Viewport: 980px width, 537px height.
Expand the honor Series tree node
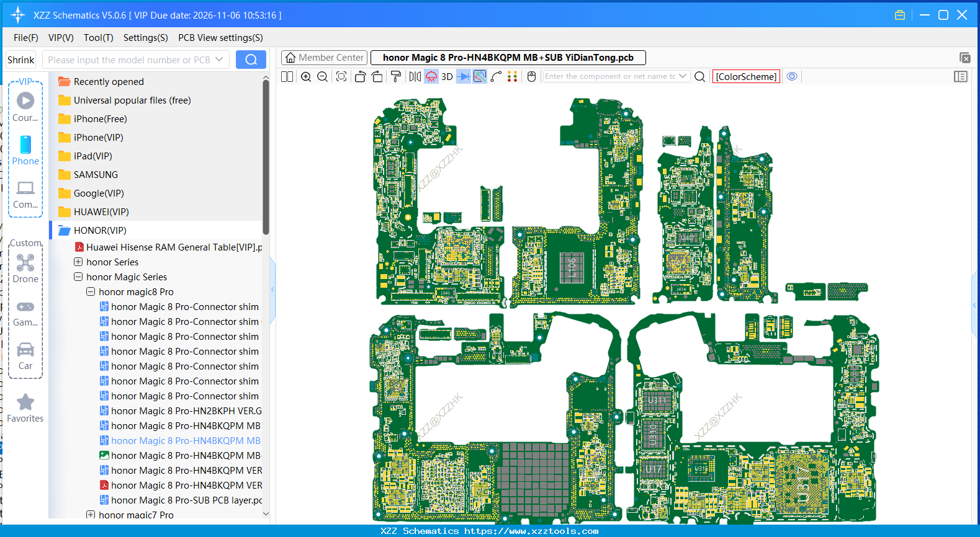click(x=78, y=262)
